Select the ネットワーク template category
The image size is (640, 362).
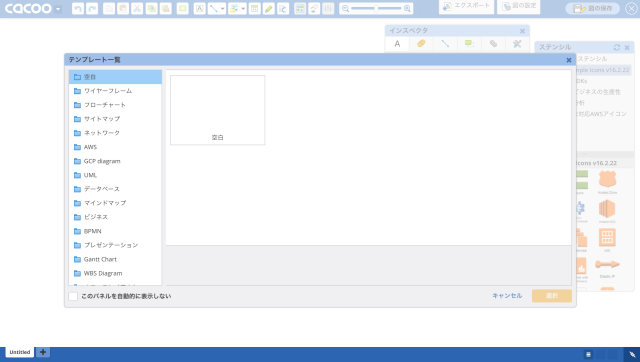pos(116,133)
